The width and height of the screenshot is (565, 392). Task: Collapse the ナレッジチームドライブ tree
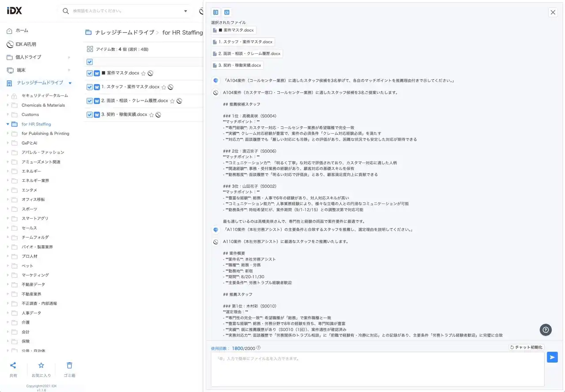point(70,83)
